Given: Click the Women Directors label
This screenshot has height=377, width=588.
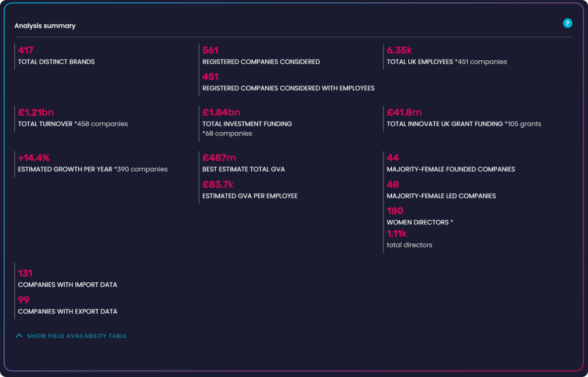Looking at the screenshot, I should [417, 222].
